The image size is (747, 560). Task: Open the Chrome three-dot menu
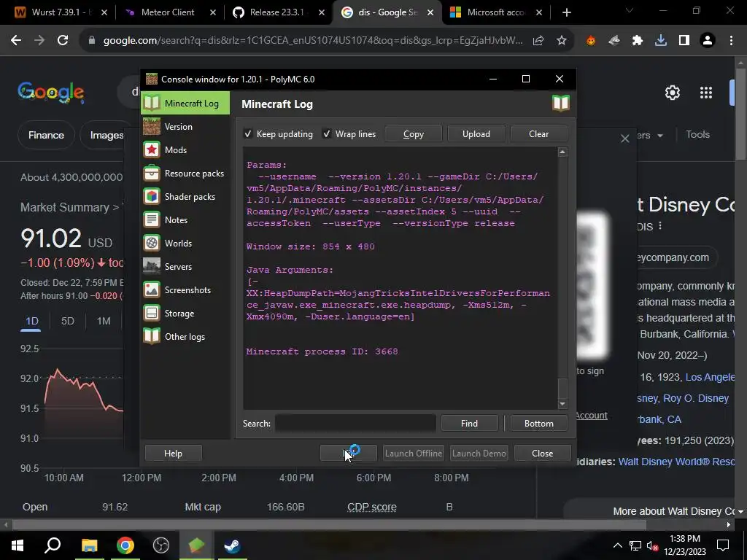(731, 41)
